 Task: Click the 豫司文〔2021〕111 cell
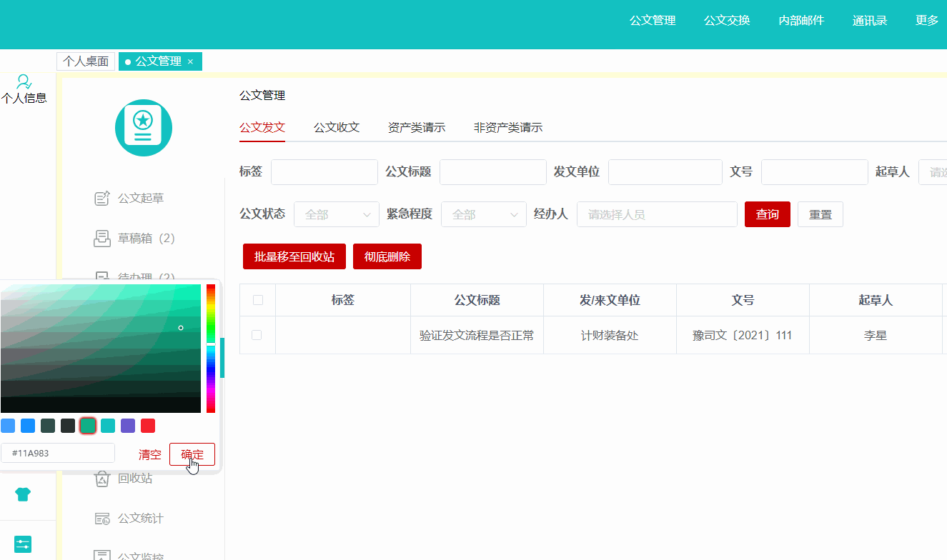(743, 335)
